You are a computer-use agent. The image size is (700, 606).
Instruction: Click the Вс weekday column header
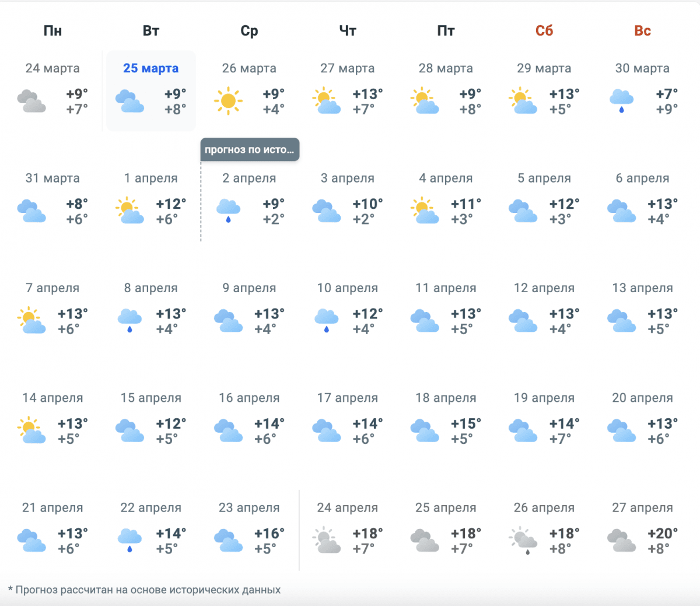[642, 31]
